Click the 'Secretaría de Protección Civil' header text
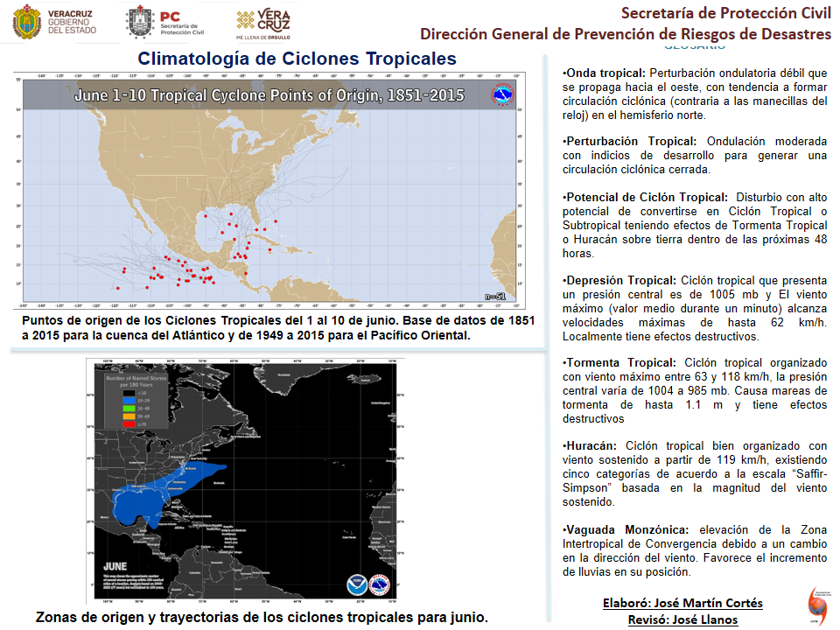Screen dimensions: 840x630 point(726,13)
